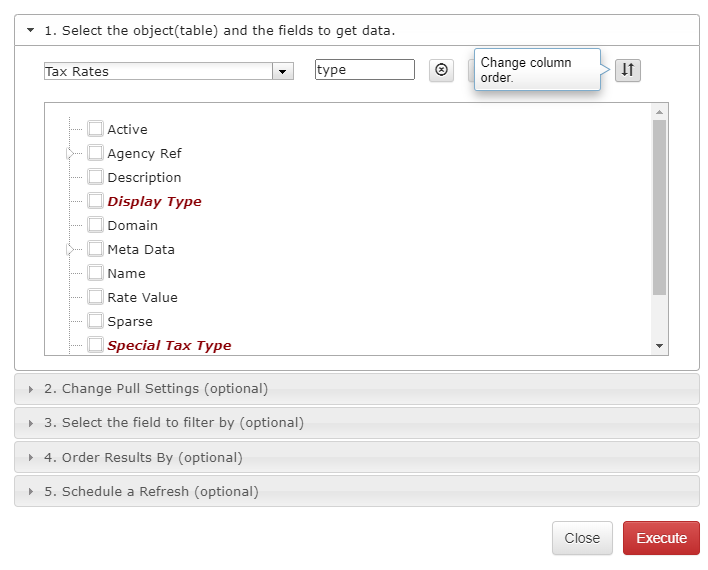Tick the Display Type checkbox
Screen dimensions: 708x570
[95, 201]
